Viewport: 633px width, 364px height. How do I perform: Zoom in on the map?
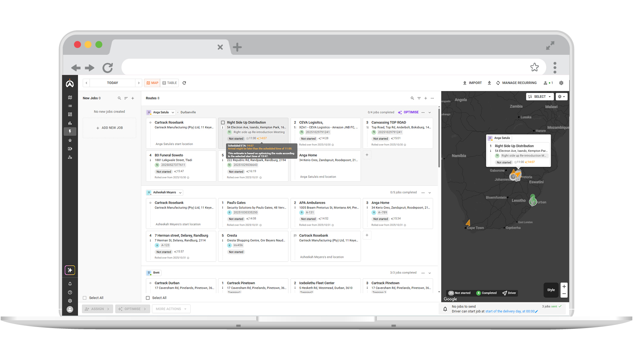(x=564, y=287)
